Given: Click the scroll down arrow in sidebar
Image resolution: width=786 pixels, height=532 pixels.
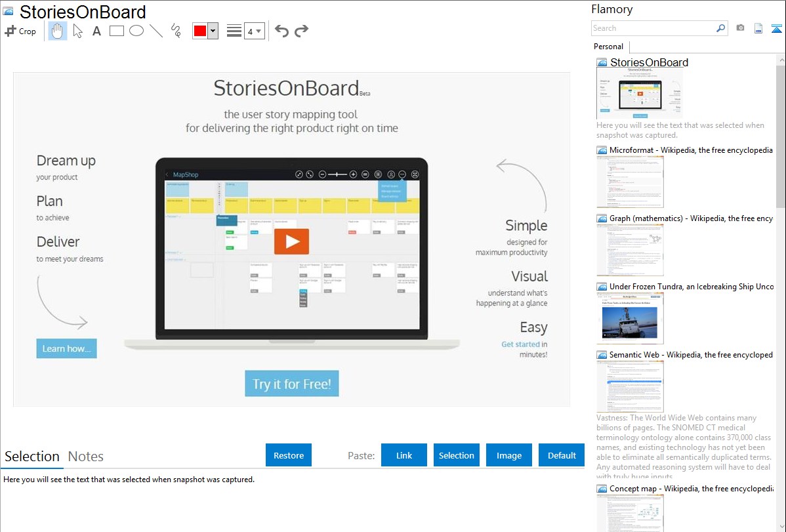Looking at the screenshot, I should click(781, 527).
